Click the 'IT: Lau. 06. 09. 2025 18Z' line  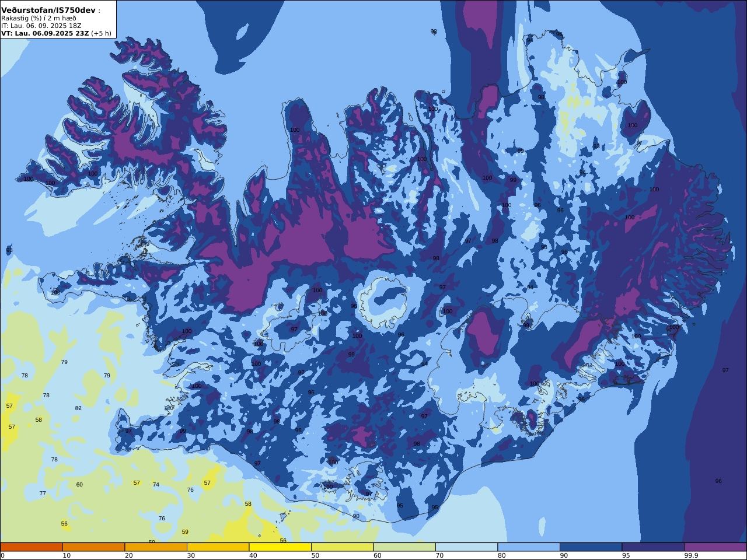coord(41,26)
